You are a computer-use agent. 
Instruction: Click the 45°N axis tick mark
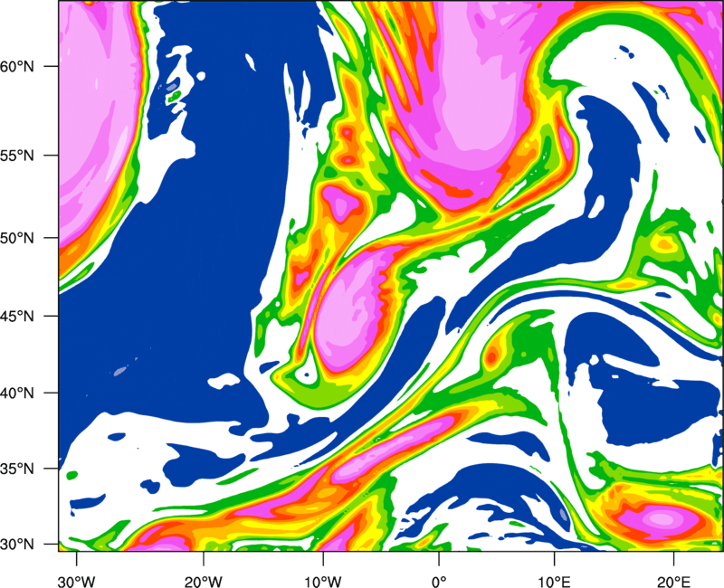(x=52, y=316)
